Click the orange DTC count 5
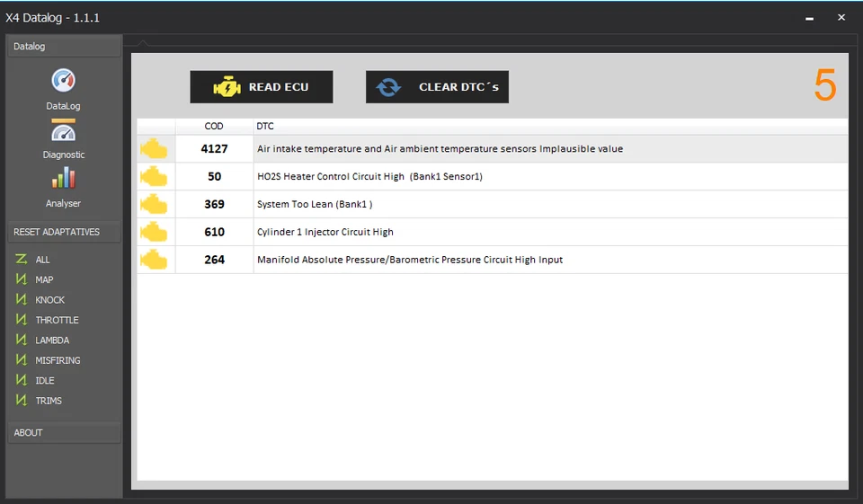The image size is (863, 504). tap(825, 86)
